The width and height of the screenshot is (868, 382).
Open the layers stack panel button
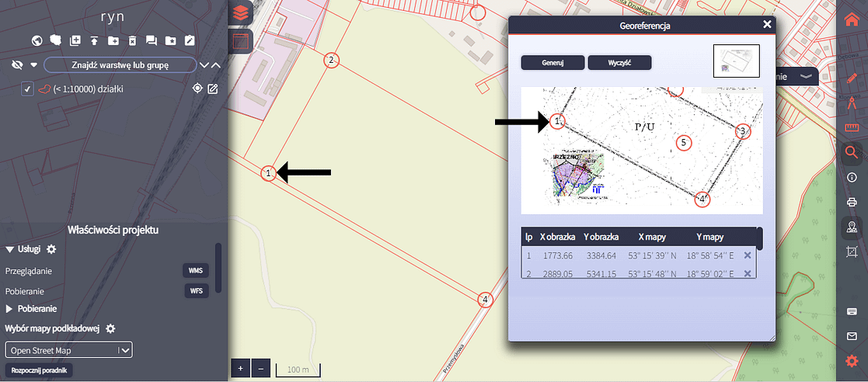tap(240, 12)
